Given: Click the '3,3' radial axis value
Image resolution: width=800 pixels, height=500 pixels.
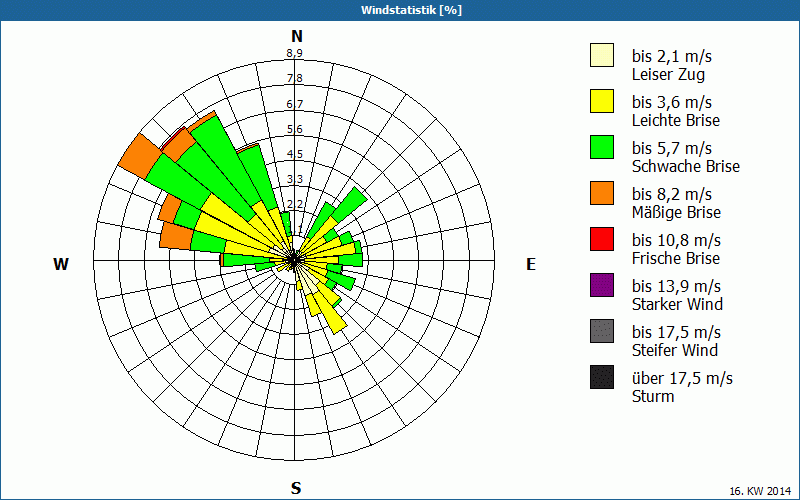Looking at the screenshot, I should tap(294, 179).
